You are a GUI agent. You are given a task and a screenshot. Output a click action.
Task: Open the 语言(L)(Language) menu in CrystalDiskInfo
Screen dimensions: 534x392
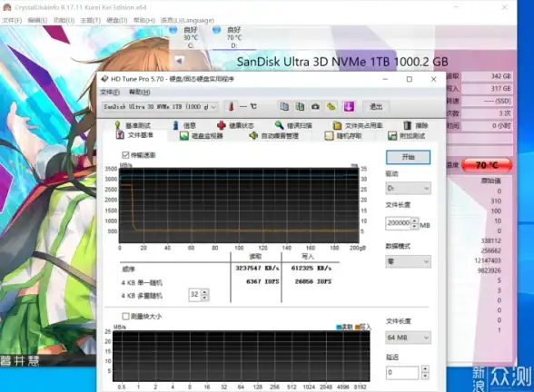(x=187, y=20)
